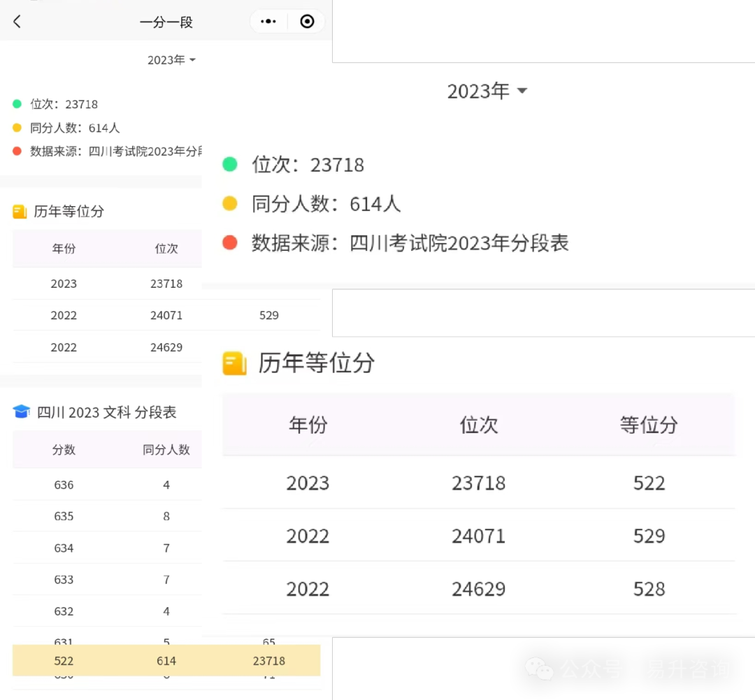Click count 8 in the 635 row
Viewport: 755px width, 700px height.
point(166,516)
